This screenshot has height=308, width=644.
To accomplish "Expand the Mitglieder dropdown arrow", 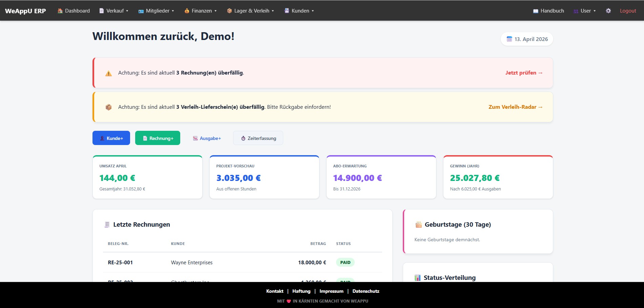I will pyautogui.click(x=173, y=11).
